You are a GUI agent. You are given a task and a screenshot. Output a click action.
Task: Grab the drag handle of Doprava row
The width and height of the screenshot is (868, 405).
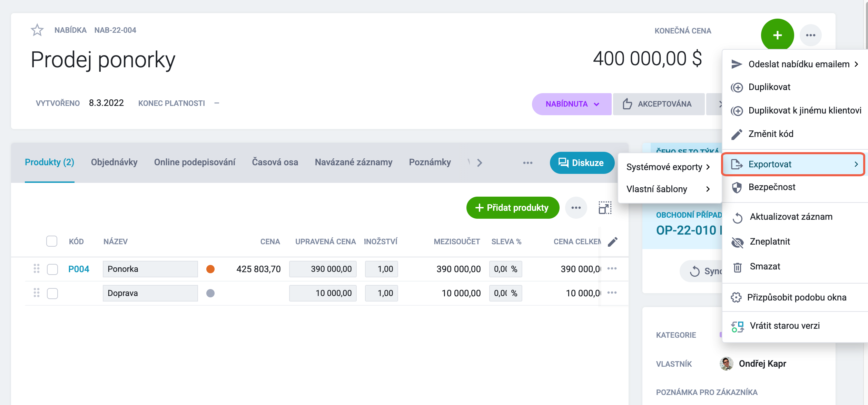[37, 293]
